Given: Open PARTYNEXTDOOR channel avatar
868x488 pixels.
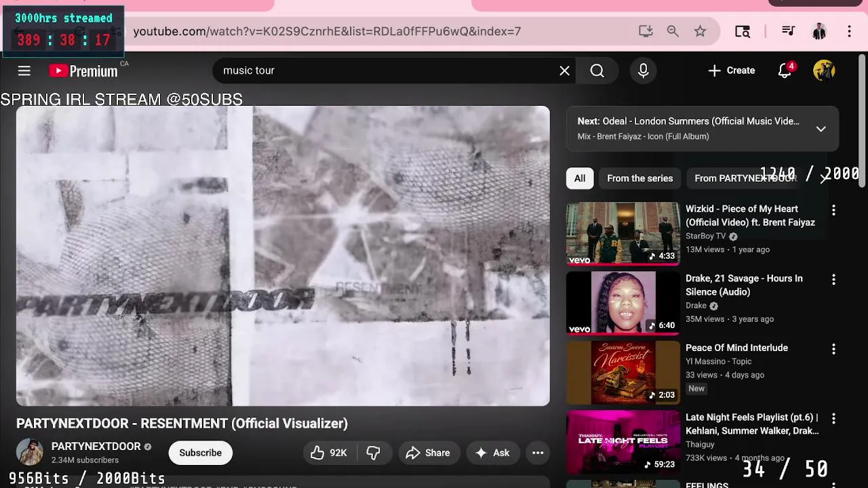Looking at the screenshot, I should coord(30,452).
